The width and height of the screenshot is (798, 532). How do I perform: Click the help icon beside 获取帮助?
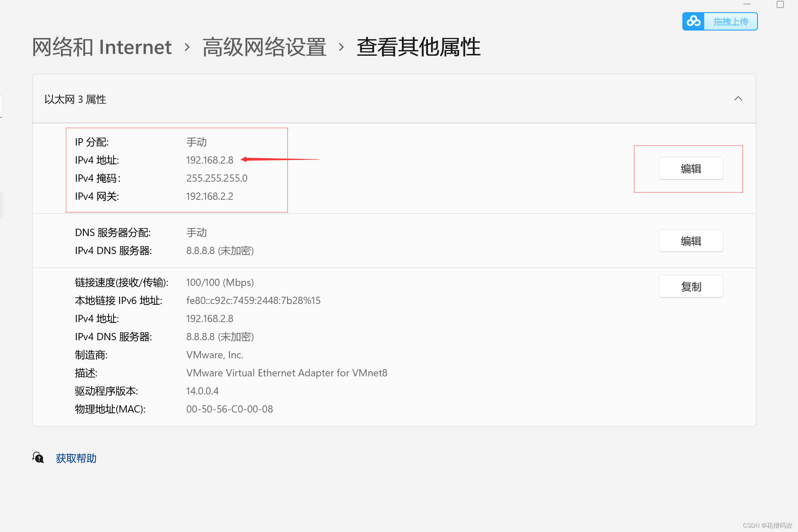coord(38,458)
